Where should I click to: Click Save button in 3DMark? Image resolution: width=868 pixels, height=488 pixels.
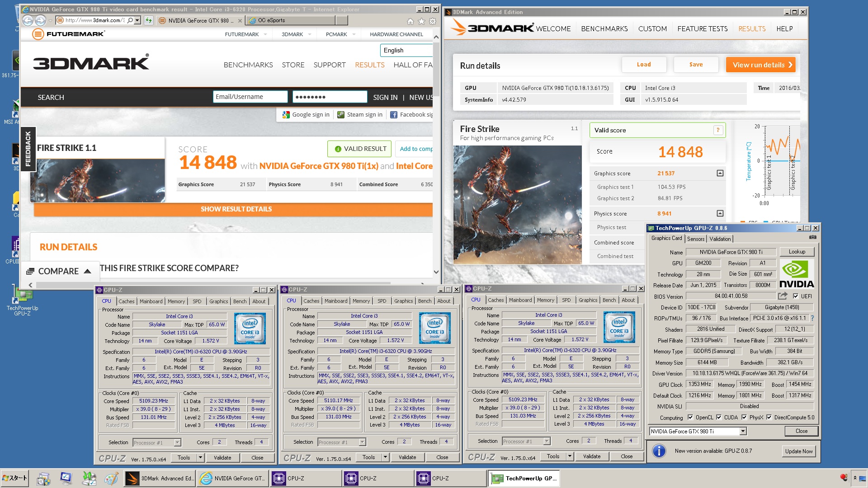click(x=696, y=65)
